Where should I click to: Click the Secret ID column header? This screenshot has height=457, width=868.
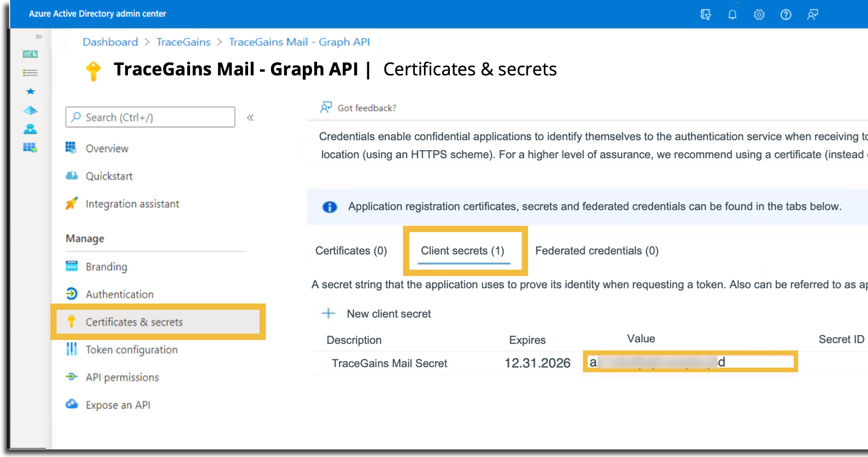click(842, 340)
